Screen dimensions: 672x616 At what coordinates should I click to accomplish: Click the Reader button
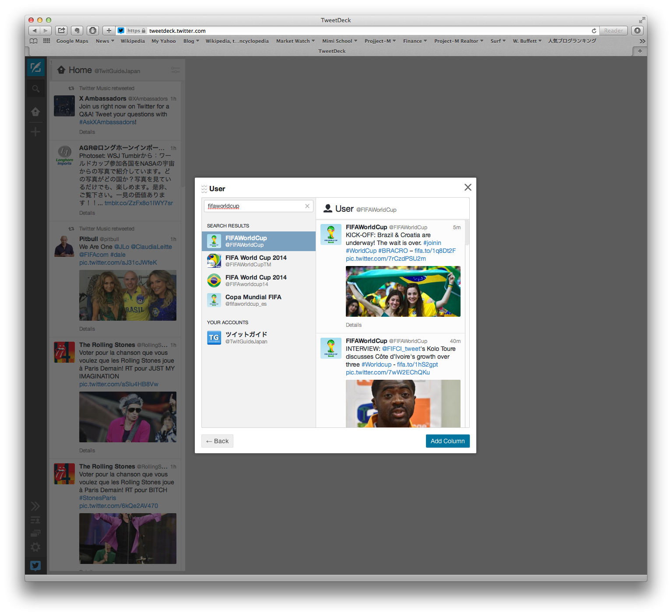tap(613, 31)
